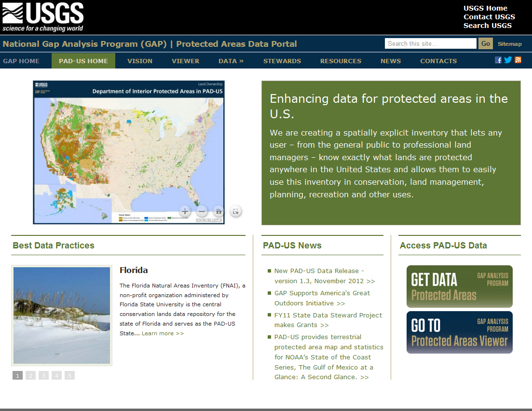Click the PAD-US News heading
This screenshot has height=411, width=532.
pyautogui.click(x=292, y=246)
